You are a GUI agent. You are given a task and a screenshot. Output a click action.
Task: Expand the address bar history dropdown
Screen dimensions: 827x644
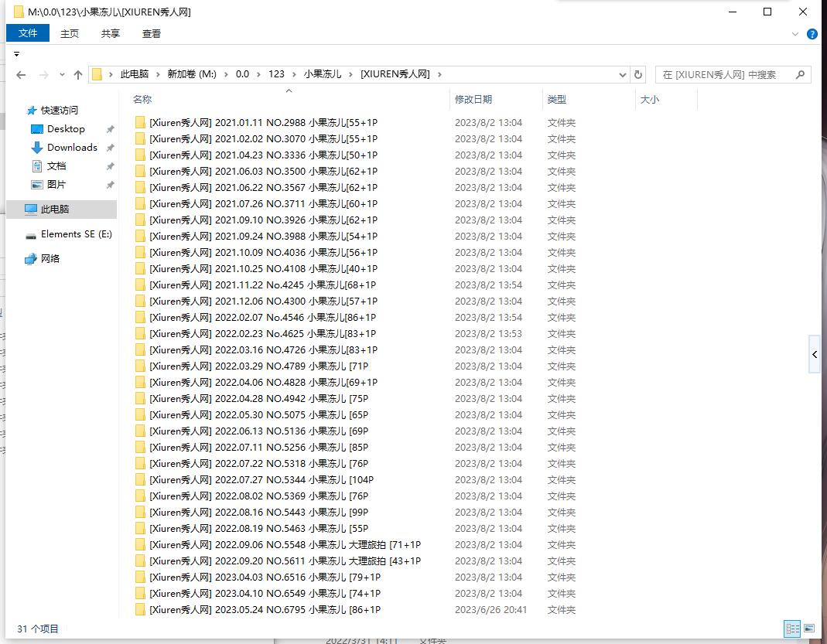(x=622, y=75)
